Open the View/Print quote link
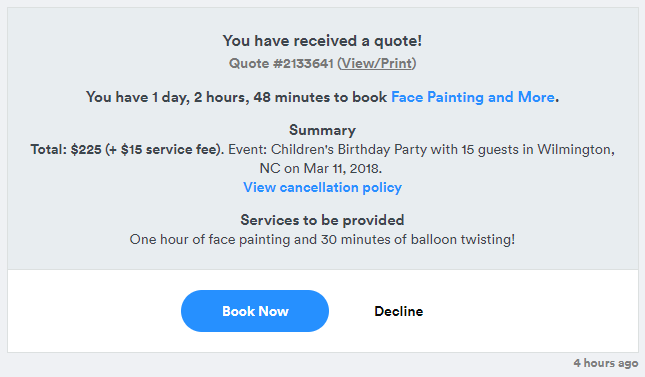This screenshot has height=377, width=645. pyautogui.click(x=377, y=63)
